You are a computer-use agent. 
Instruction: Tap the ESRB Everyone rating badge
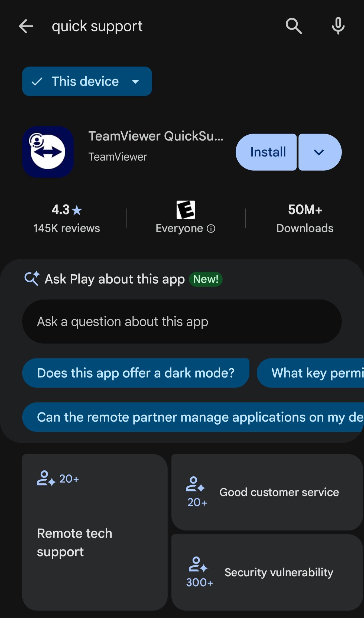(186, 210)
